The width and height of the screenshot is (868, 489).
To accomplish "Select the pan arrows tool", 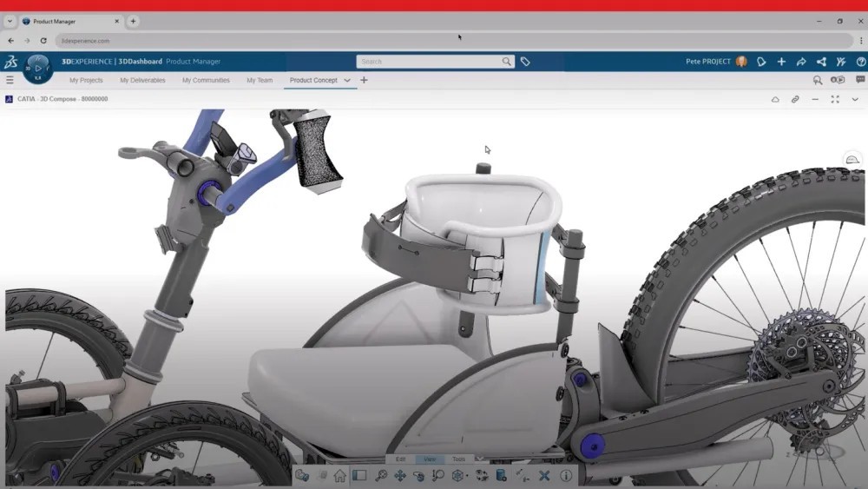I will click(x=400, y=476).
